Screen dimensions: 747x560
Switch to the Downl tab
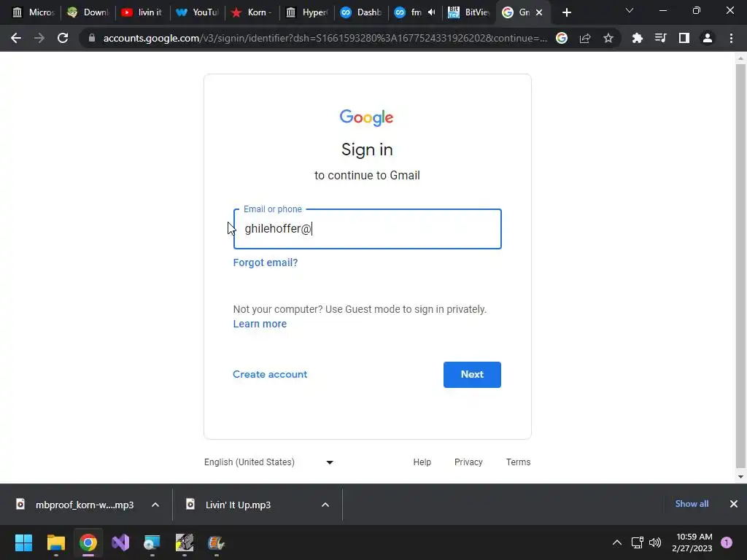coord(88,12)
